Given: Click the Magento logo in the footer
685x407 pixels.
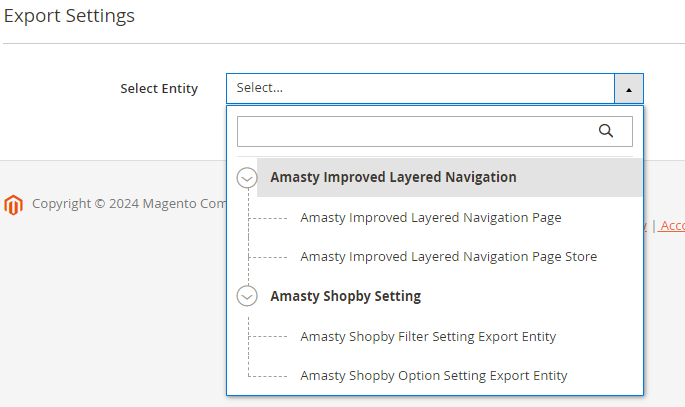Looking at the screenshot, I should [x=14, y=205].
